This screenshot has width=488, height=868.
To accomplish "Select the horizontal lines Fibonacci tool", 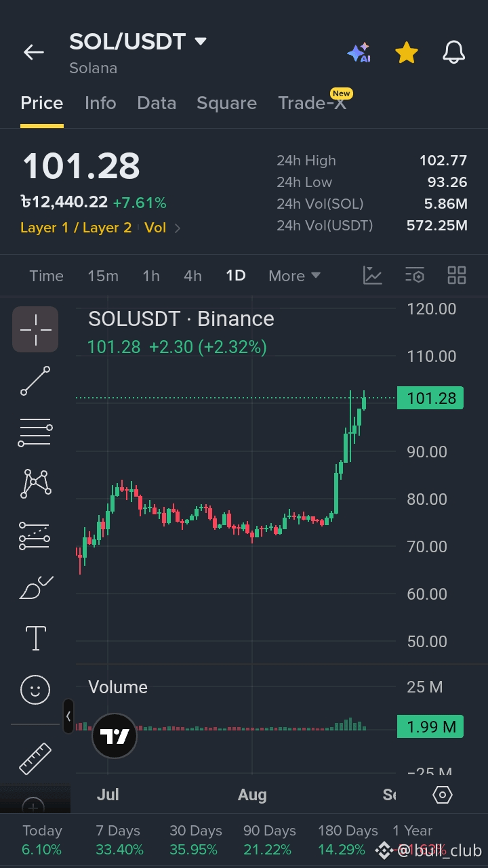I will tap(35, 432).
